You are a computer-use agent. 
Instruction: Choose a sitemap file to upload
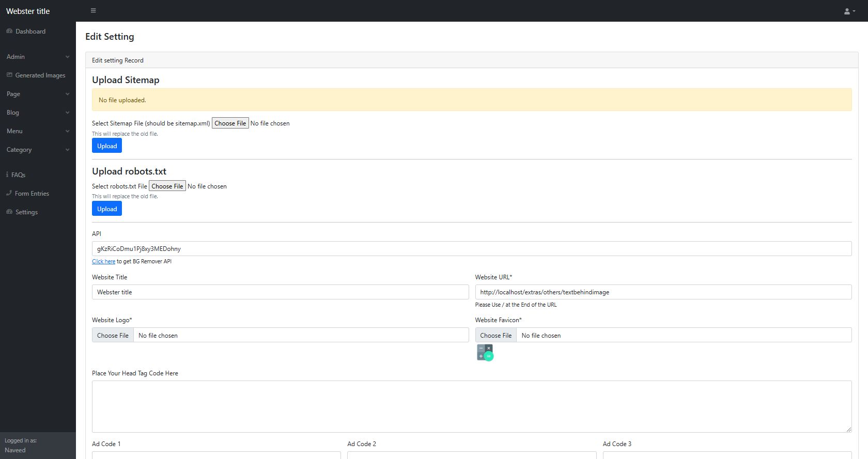coord(230,123)
